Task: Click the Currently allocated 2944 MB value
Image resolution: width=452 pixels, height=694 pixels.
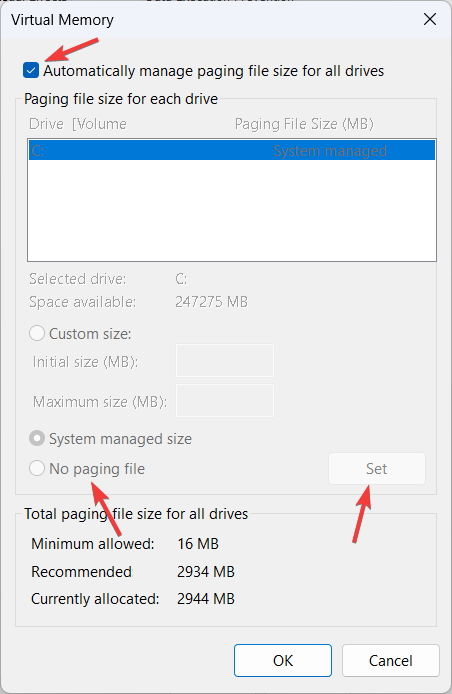Action: pyautogui.click(x=205, y=599)
